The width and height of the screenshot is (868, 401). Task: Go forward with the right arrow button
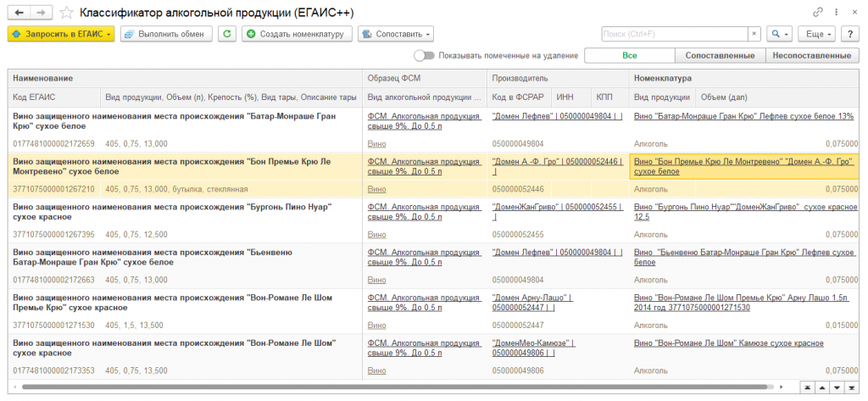point(41,12)
